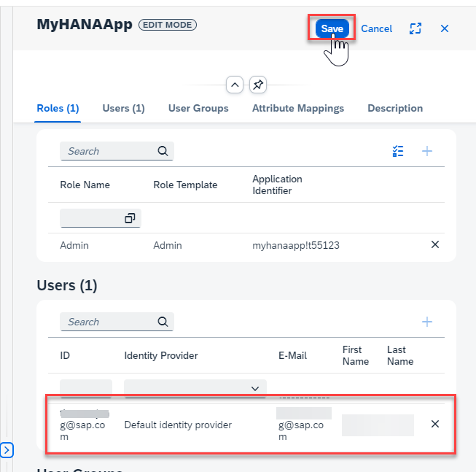The image size is (476, 472).
Task: Remove the Admin role row
Action: 435,244
